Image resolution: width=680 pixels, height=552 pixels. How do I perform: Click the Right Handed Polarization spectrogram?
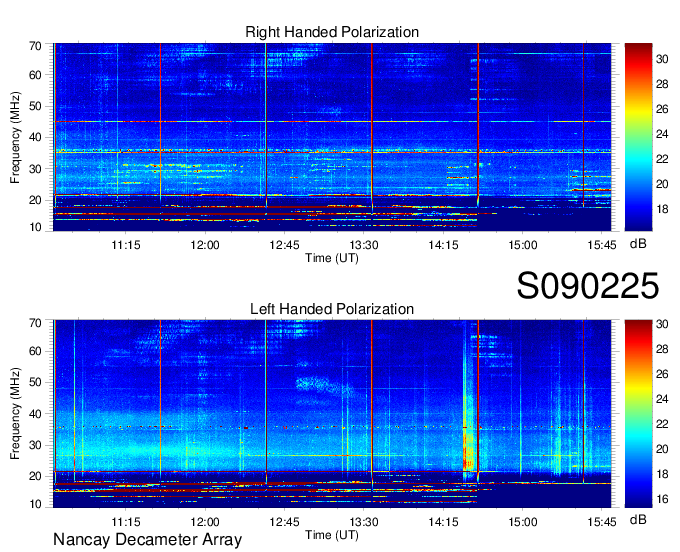(332, 137)
